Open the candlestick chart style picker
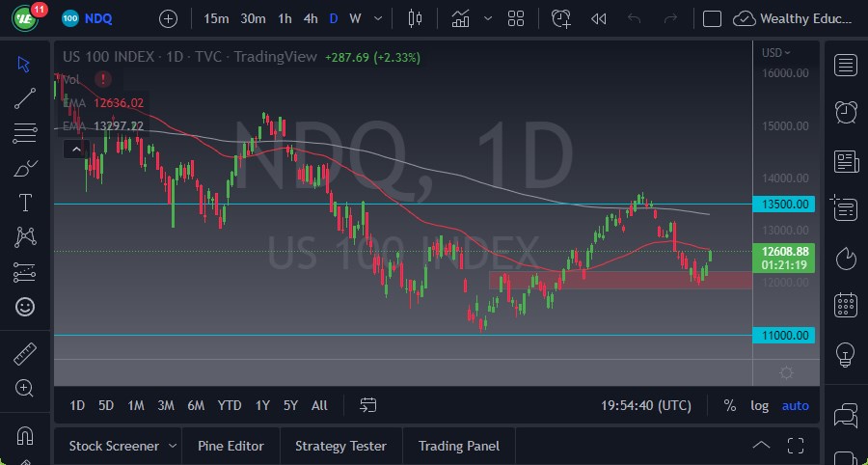 416,18
